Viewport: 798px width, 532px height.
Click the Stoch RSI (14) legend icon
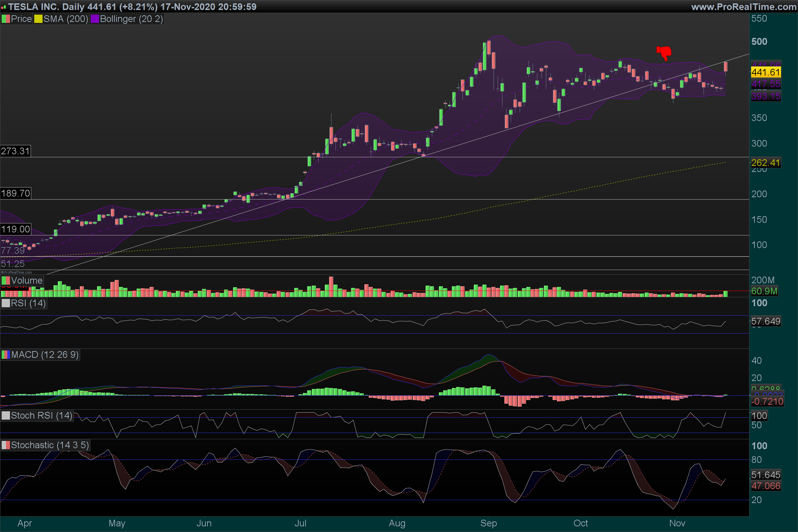[6, 416]
